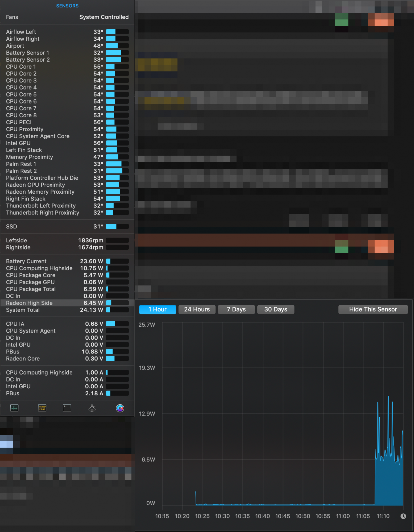Open the Fans System Controlled row
The height and width of the screenshot is (532, 414).
point(67,17)
